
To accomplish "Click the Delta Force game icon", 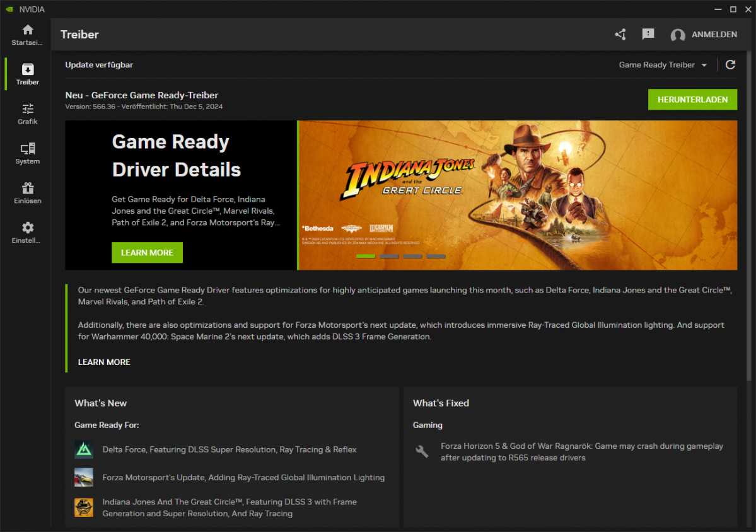I will (x=84, y=449).
